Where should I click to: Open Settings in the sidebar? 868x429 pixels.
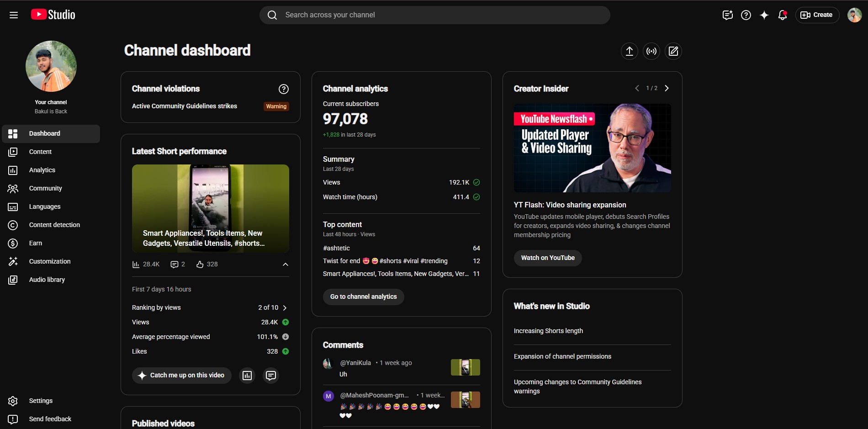point(51,401)
